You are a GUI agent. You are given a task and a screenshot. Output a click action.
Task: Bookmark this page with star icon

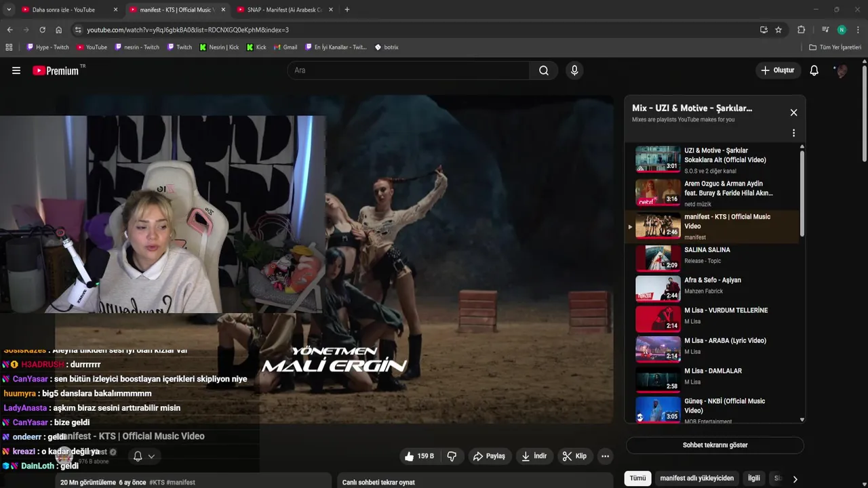pos(778,30)
